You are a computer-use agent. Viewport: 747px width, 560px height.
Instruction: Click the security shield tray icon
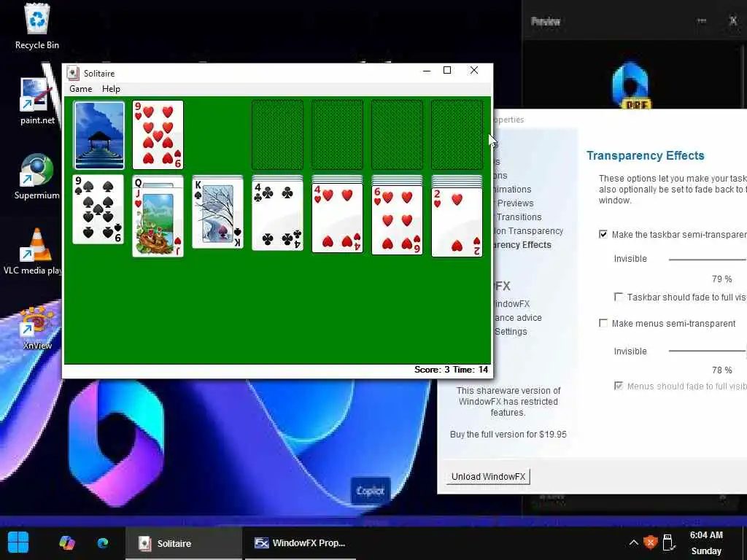coord(650,542)
